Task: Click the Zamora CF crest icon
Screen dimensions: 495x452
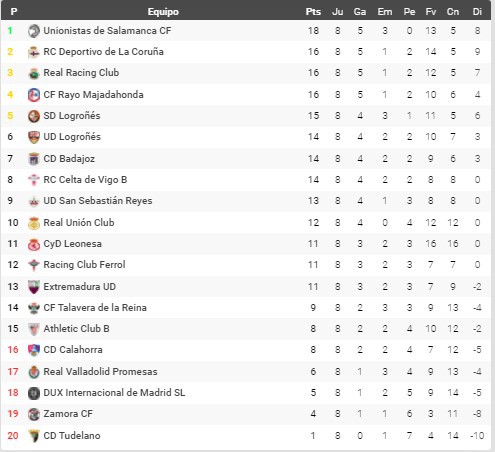Action: pyautogui.click(x=34, y=414)
